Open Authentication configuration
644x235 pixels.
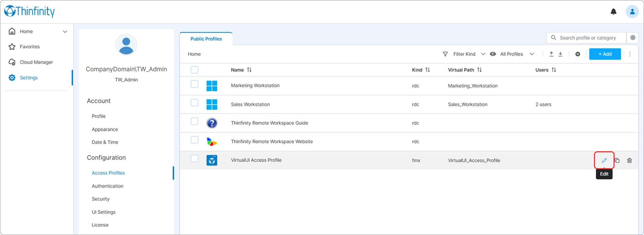click(x=108, y=186)
